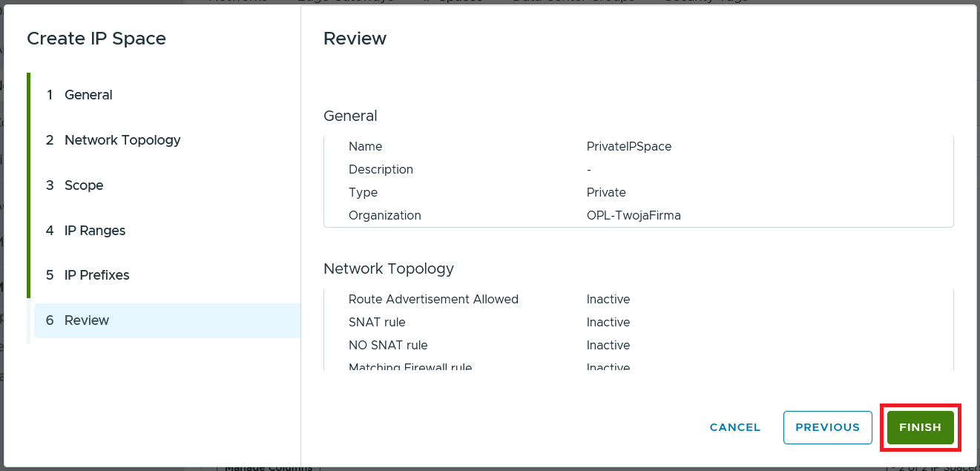This screenshot has width=980, height=471.
Task: Select the highlighted Review step
Action: click(87, 320)
